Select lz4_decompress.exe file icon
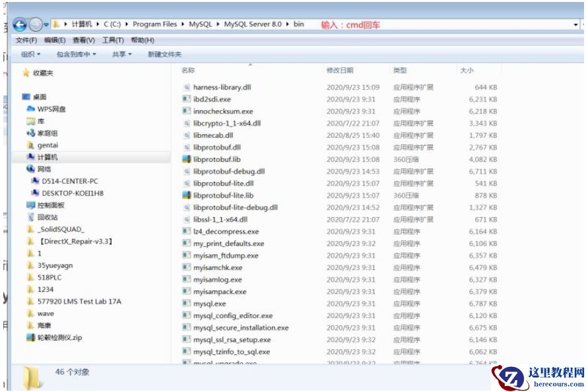Image resolution: width=588 pixels, height=392 pixels. pos(186,232)
